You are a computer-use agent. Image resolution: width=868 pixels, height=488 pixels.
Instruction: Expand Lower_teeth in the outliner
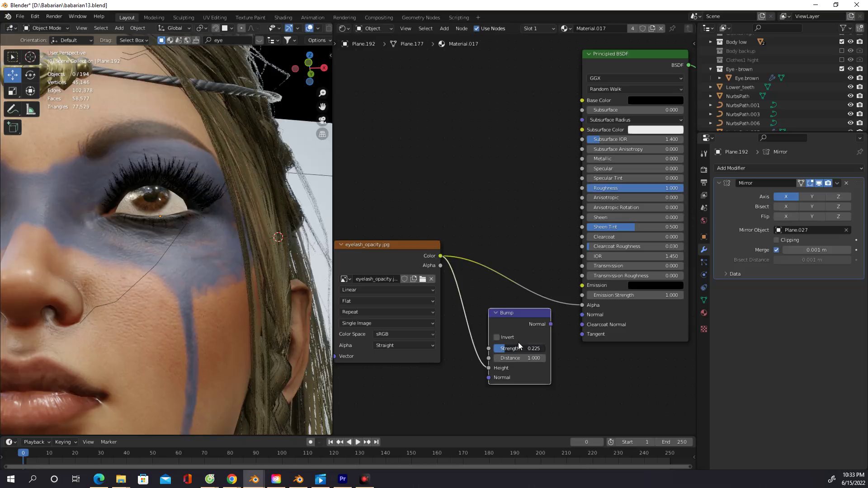tap(711, 87)
